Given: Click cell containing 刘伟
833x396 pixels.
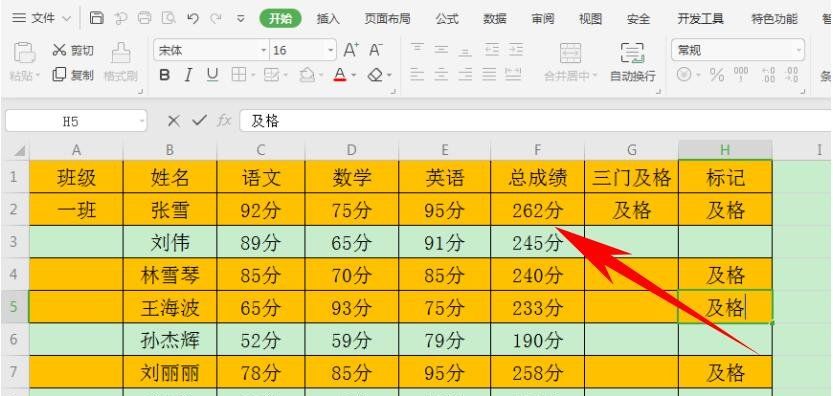Looking at the screenshot, I should [x=170, y=242].
